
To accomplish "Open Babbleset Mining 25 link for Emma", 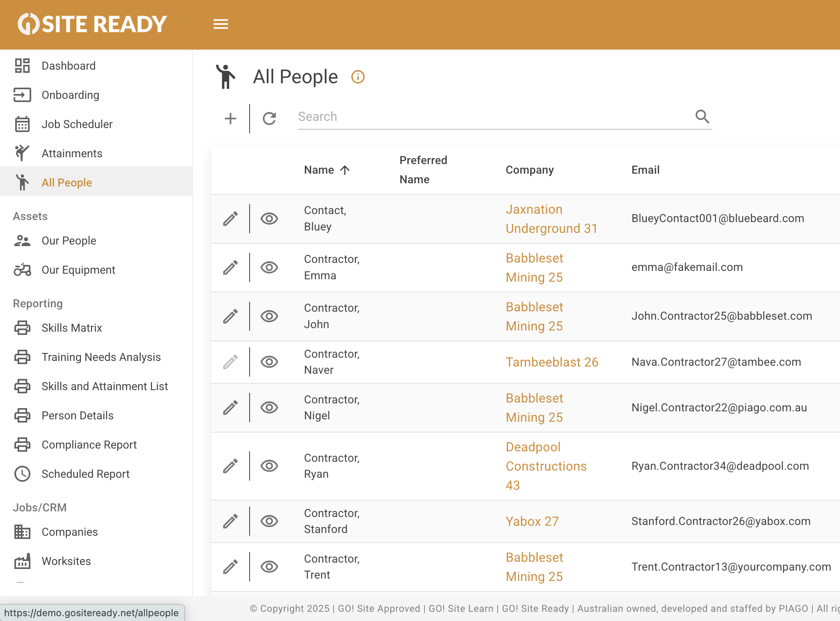I will tap(534, 268).
